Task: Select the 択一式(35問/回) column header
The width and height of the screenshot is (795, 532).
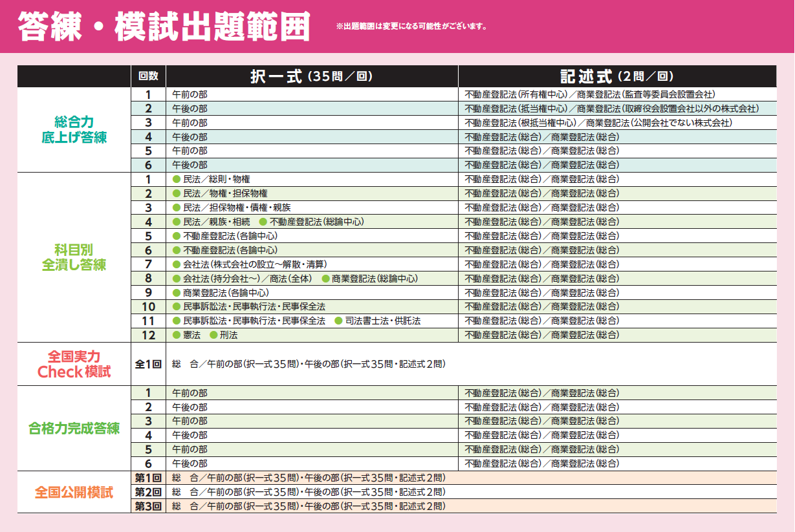Action: click(312, 76)
